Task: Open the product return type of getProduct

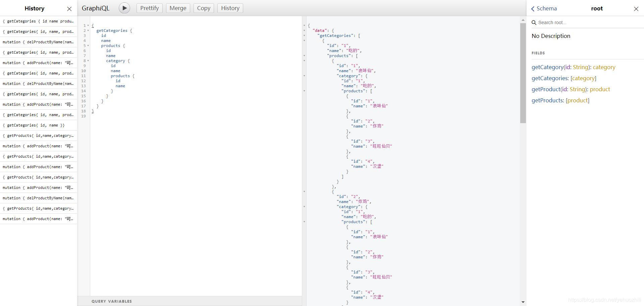Action: (600, 89)
